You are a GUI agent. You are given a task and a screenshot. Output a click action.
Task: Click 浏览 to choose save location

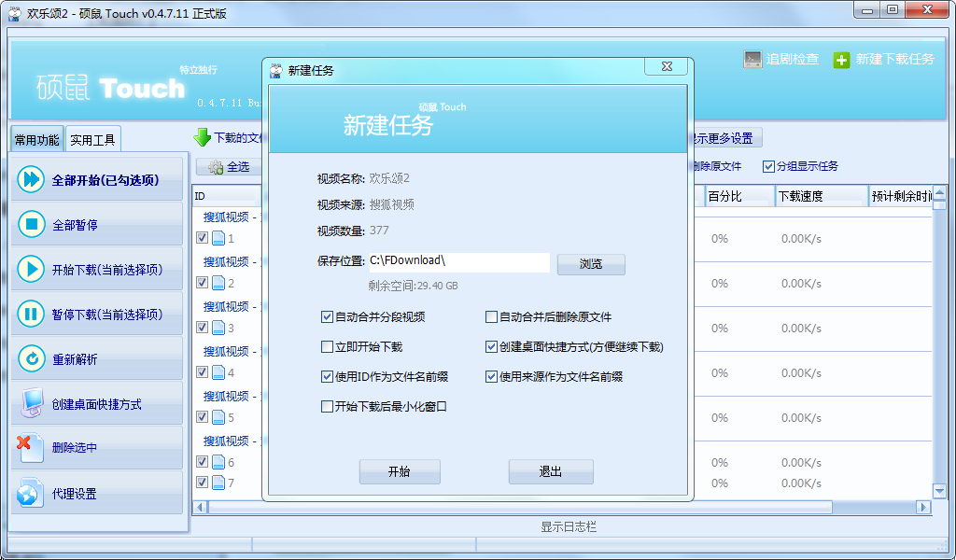tap(590, 263)
